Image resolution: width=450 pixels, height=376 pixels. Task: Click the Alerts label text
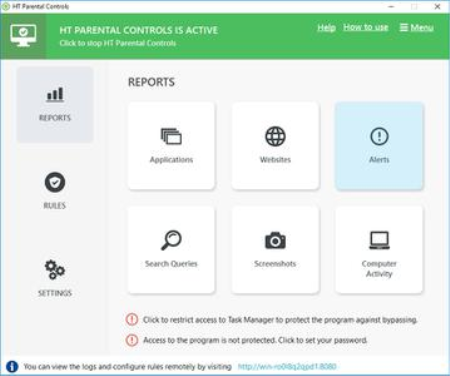click(379, 160)
